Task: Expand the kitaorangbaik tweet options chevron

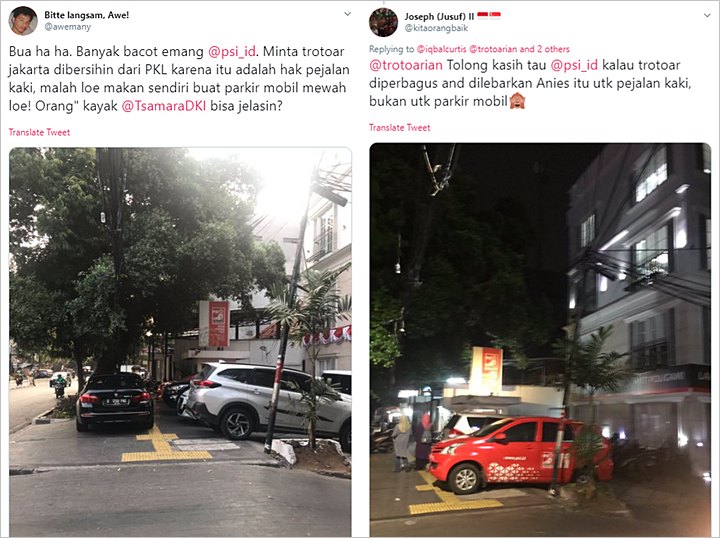Action: (707, 16)
